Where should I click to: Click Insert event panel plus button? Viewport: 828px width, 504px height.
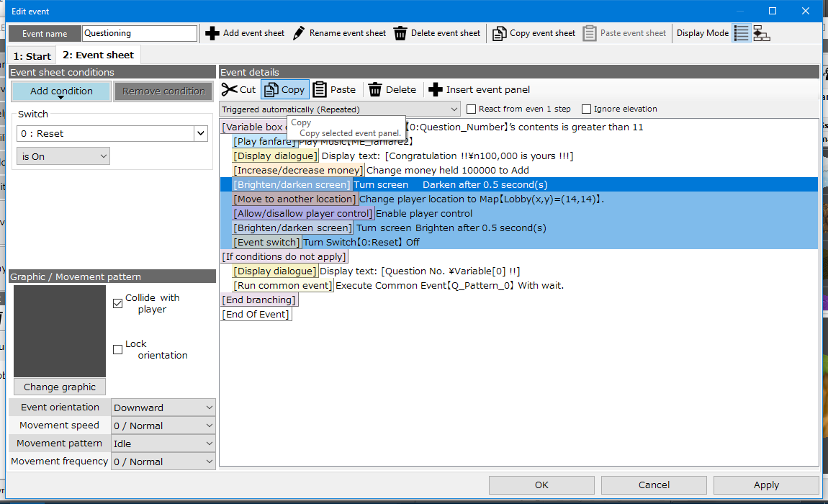click(x=479, y=90)
